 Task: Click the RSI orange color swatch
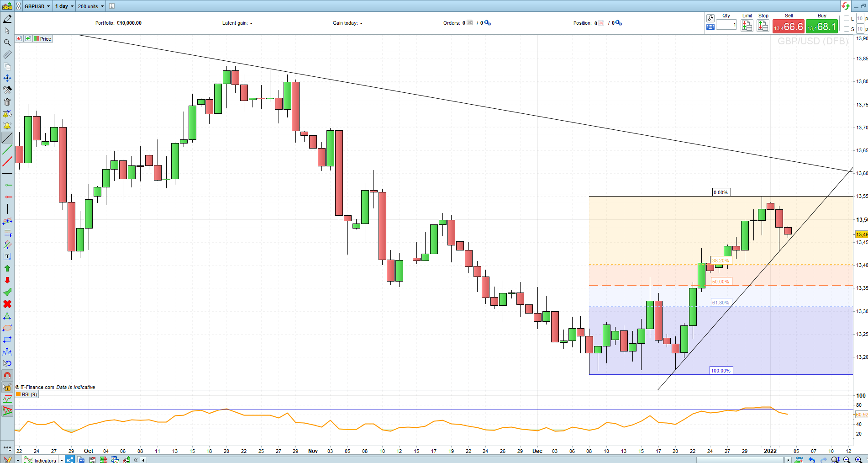[18, 394]
